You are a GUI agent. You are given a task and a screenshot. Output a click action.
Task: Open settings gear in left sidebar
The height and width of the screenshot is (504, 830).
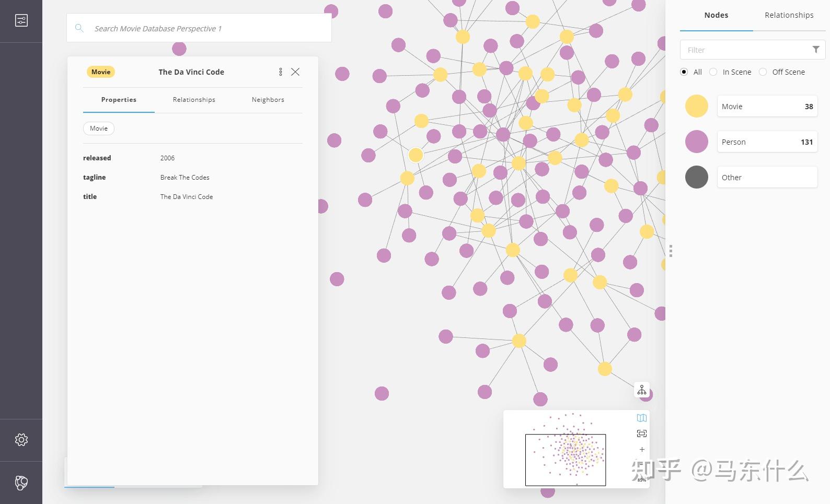pos(21,440)
